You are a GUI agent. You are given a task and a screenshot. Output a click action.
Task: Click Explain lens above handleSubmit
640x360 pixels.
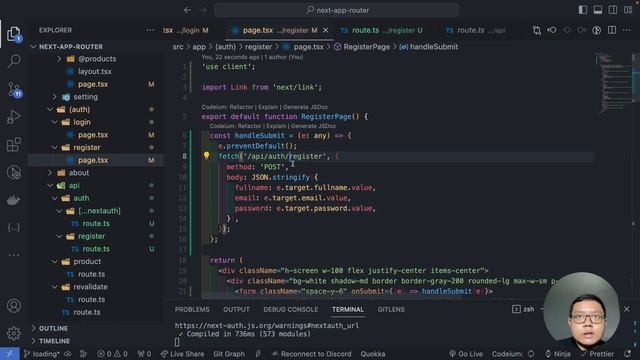coord(276,126)
